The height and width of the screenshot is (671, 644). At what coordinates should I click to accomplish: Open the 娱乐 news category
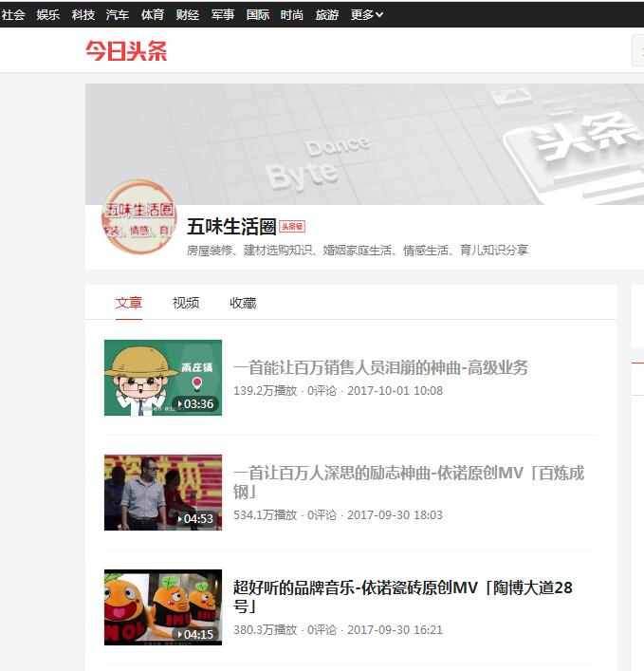[x=48, y=14]
